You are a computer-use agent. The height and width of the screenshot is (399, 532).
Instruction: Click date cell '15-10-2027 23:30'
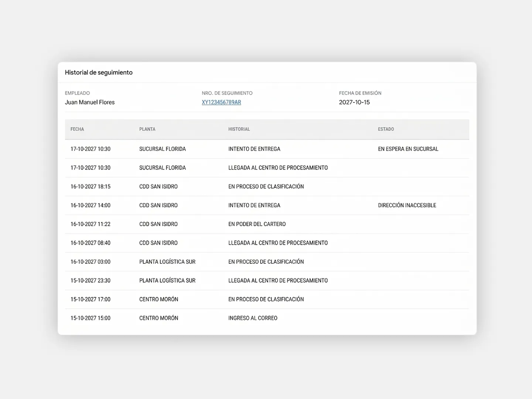[x=91, y=281]
